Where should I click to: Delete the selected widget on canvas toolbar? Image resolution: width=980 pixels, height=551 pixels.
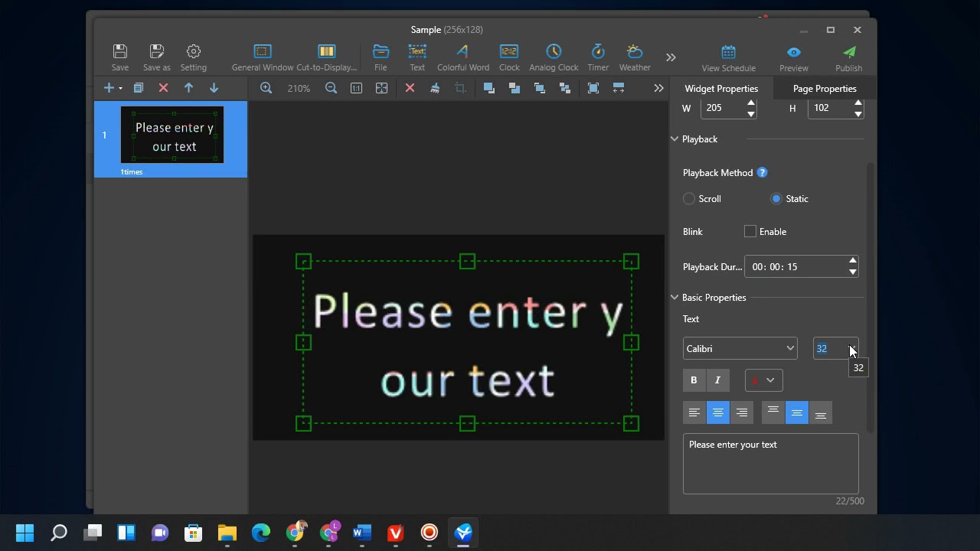[410, 88]
